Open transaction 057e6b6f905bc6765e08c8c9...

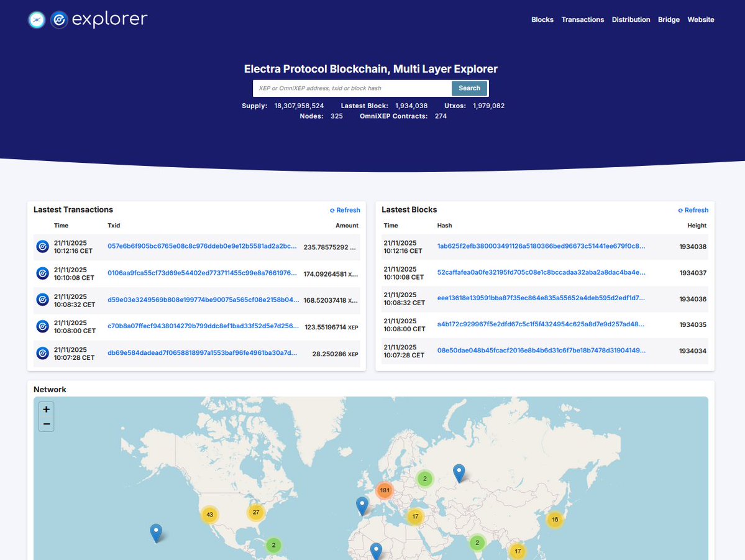click(202, 246)
